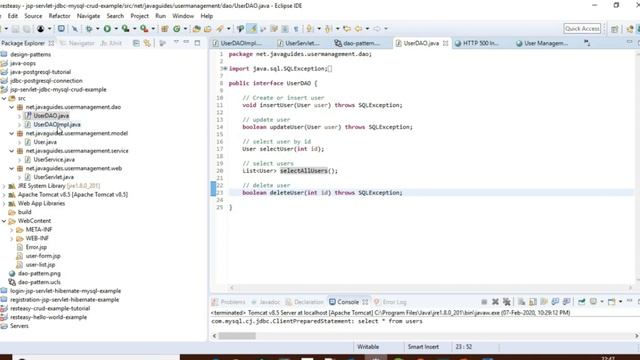Click the Writable status bar field
Viewport: 640px width, 360px height.
tap(368, 347)
